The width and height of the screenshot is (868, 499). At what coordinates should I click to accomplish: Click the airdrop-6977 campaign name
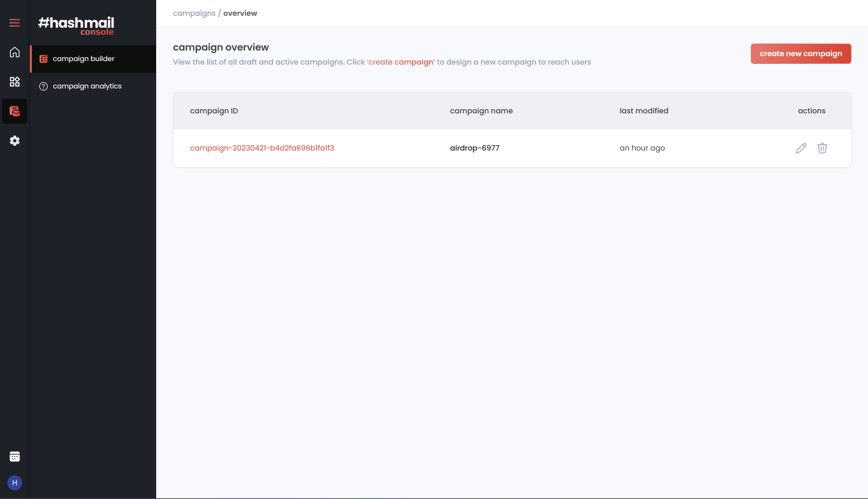[x=474, y=148]
